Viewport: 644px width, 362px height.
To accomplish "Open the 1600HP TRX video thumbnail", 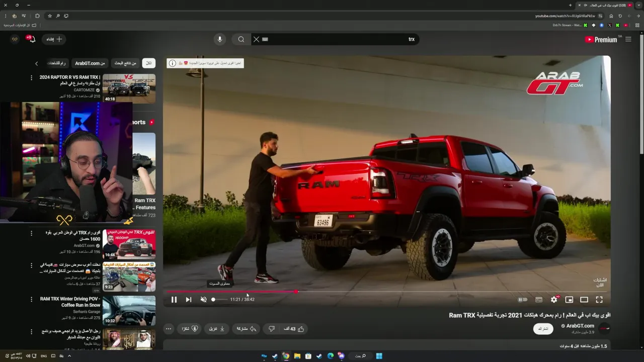I will [129, 244].
